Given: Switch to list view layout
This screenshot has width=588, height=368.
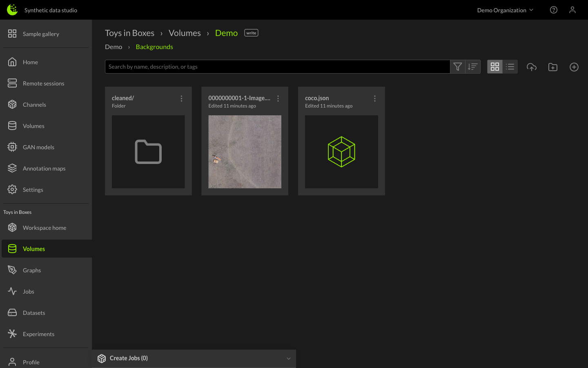Looking at the screenshot, I should click(x=510, y=66).
